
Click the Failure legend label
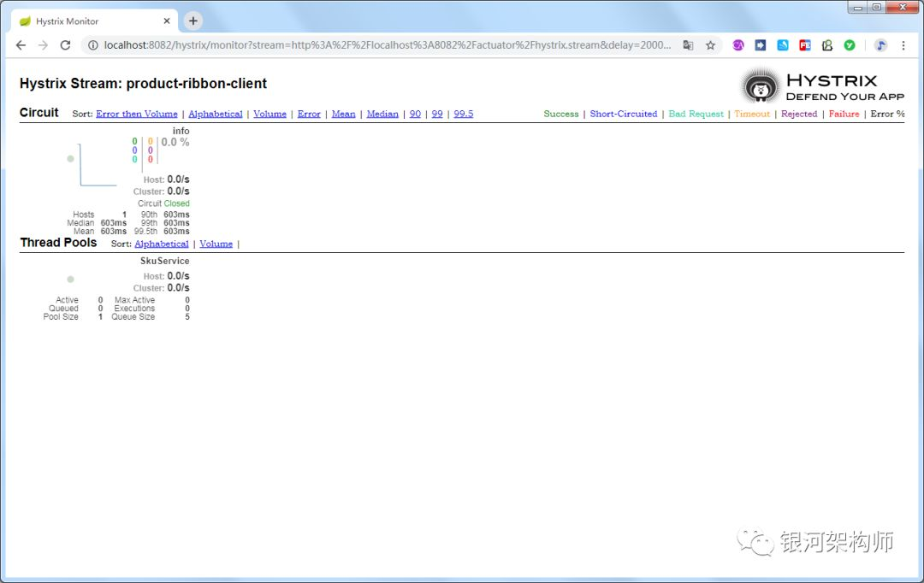[x=844, y=114]
